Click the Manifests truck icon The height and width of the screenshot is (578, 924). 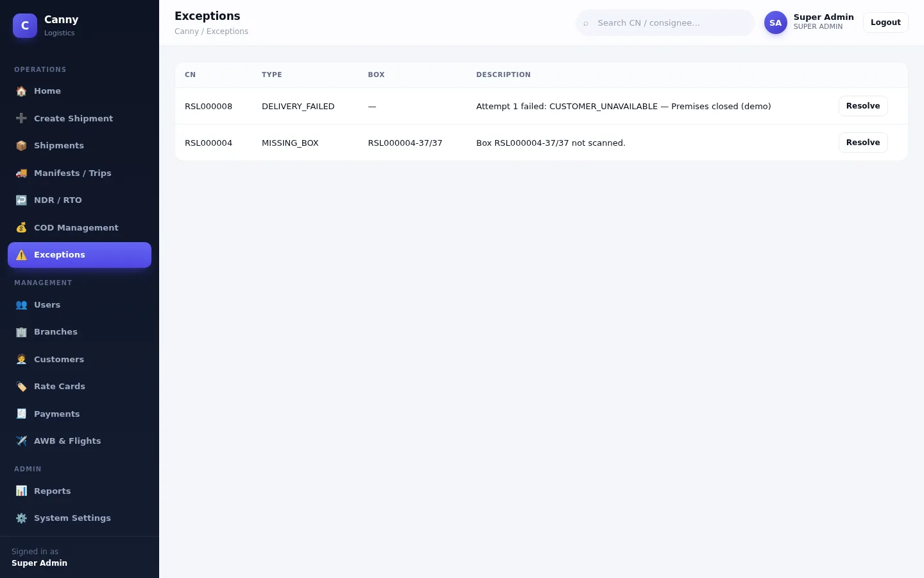(21, 173)
